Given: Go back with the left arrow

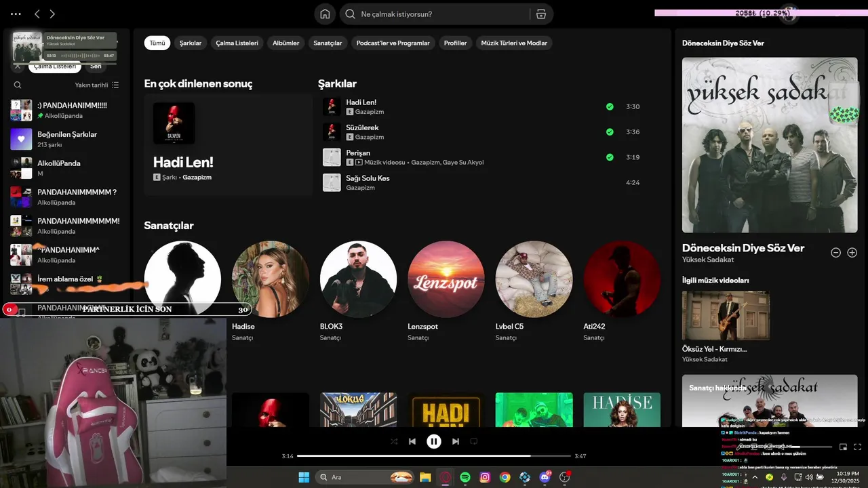Looking at the screenshot, I should 37,14.
